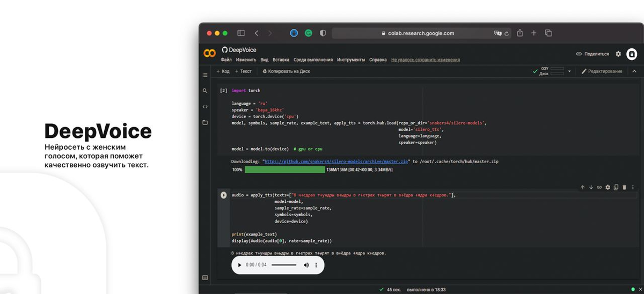The width and height of the screenshot is (644, 294).
Task: Open the command palette icon at sidebar bottom
Action: pyautogui.click(x=205, y=277)
